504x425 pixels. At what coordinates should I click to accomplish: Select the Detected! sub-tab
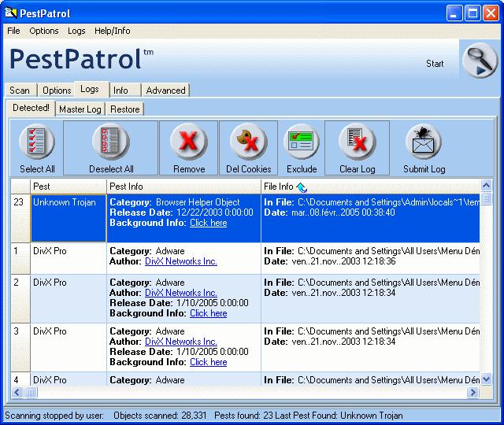(x=31, y=108)
